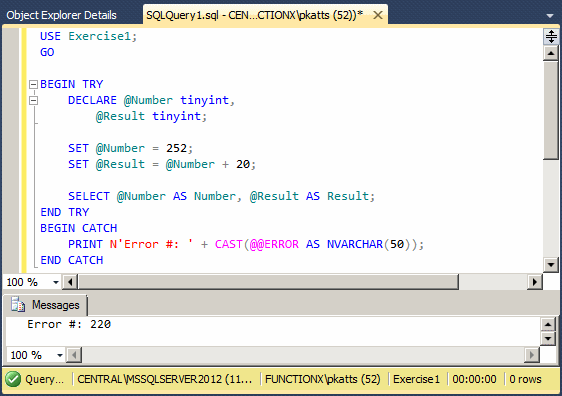This screenshot has height=396, width=562.
Task: Click the 'Query...' status text
Action: [44, 380]
